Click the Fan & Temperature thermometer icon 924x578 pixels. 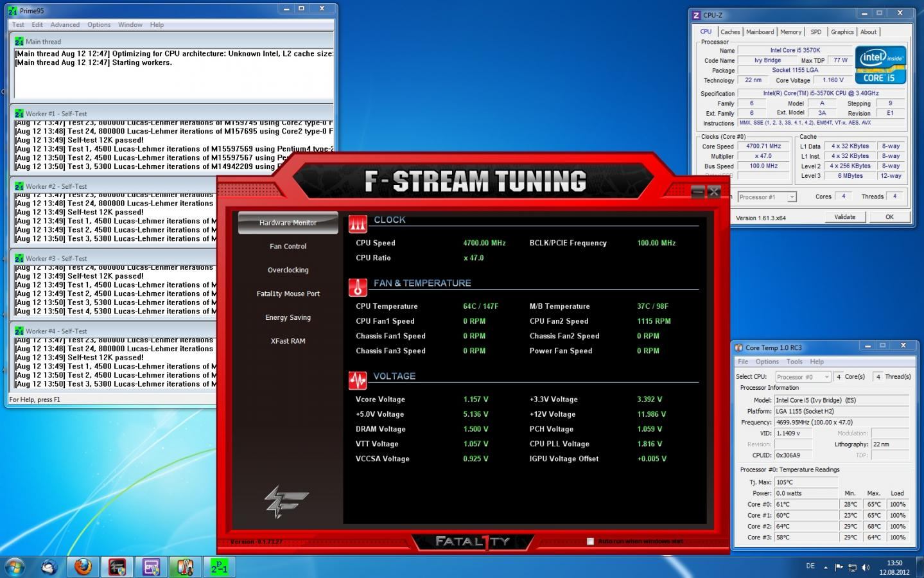(x=358, y=286)
